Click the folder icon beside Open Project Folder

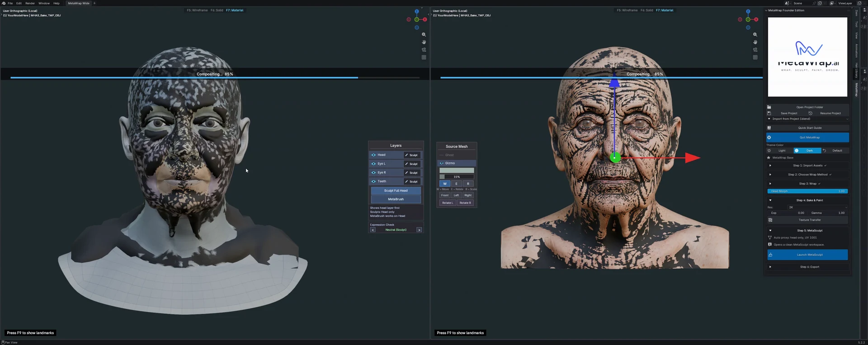[769, 107]
